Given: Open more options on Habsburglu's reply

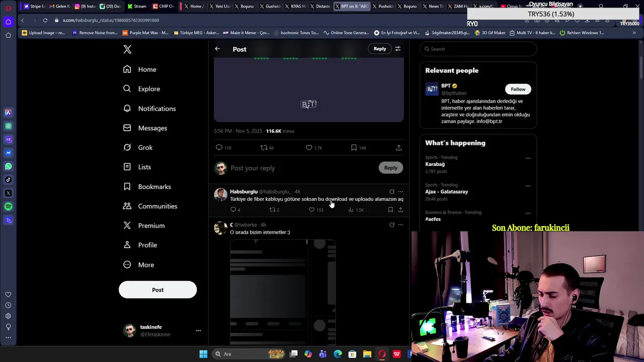Looking at the screenshot, I should [x=400, y=192].
